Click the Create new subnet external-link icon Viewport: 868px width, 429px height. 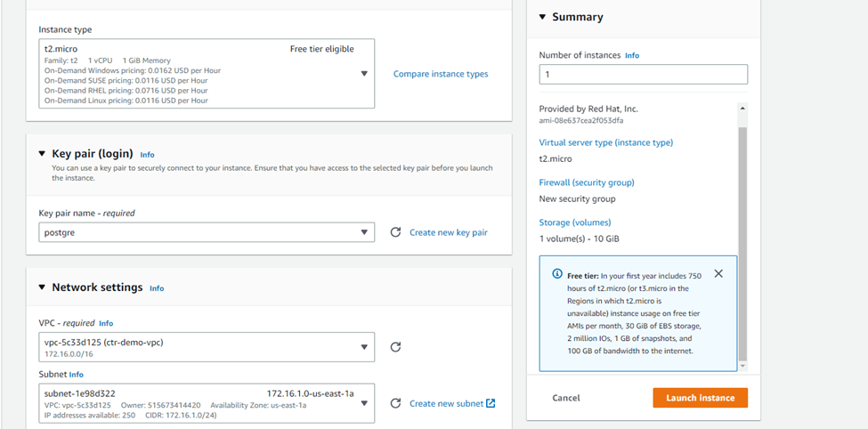tap(491, 403)
